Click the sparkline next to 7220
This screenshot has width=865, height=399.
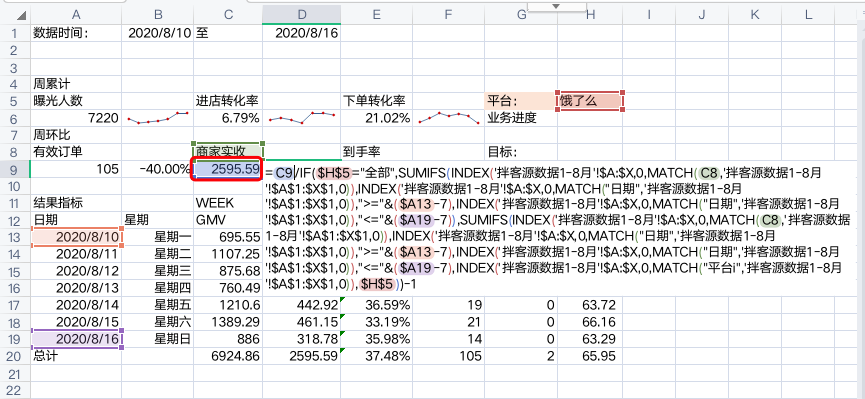pos(157,118)
